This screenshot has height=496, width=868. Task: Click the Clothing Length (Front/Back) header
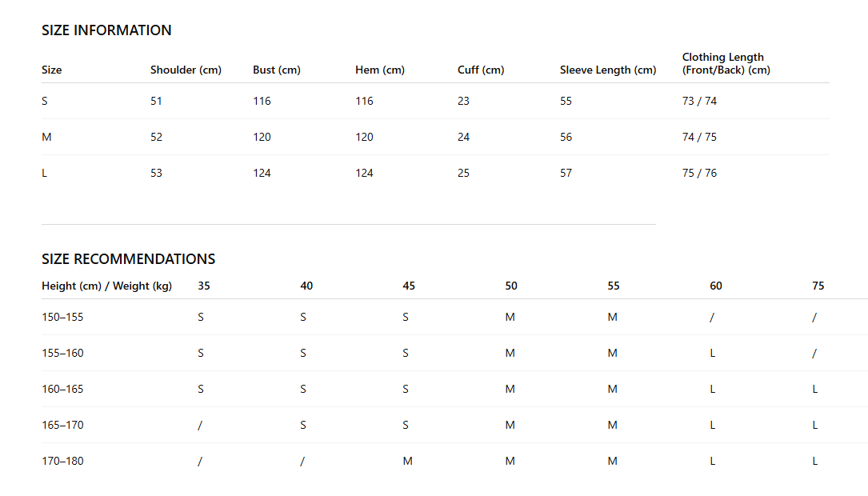pyautogui.click(x=726, y=64)
